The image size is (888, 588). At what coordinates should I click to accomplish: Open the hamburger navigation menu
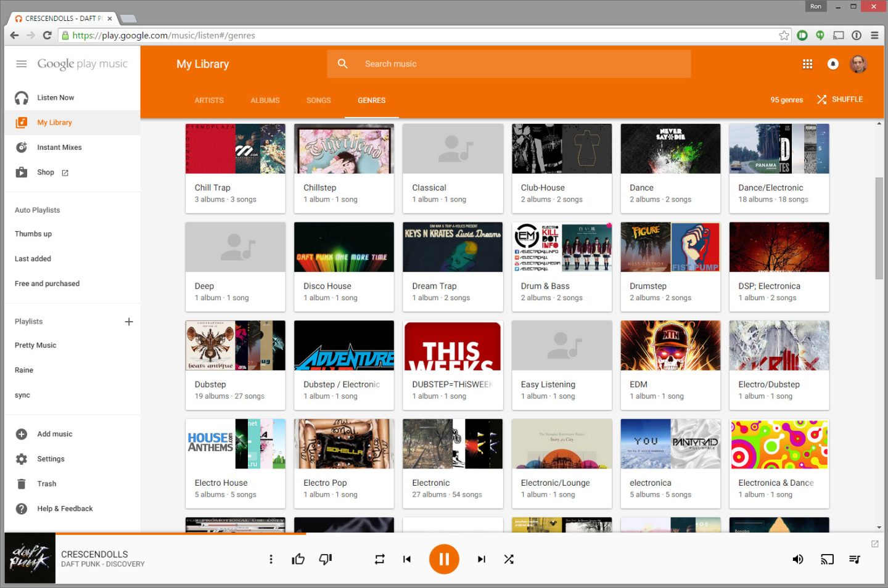[21, 63]
